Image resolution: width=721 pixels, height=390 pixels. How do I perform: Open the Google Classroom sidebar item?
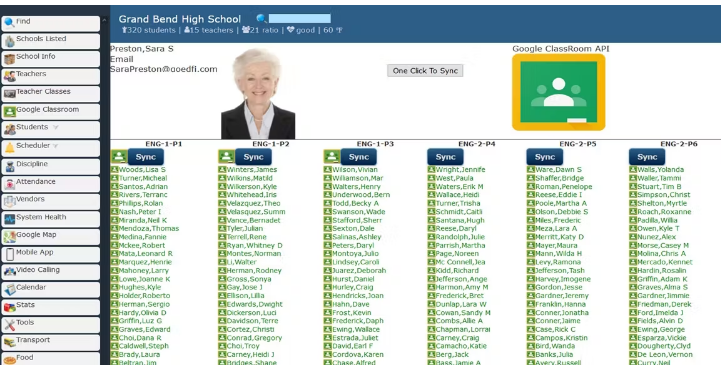coord(51,111)
